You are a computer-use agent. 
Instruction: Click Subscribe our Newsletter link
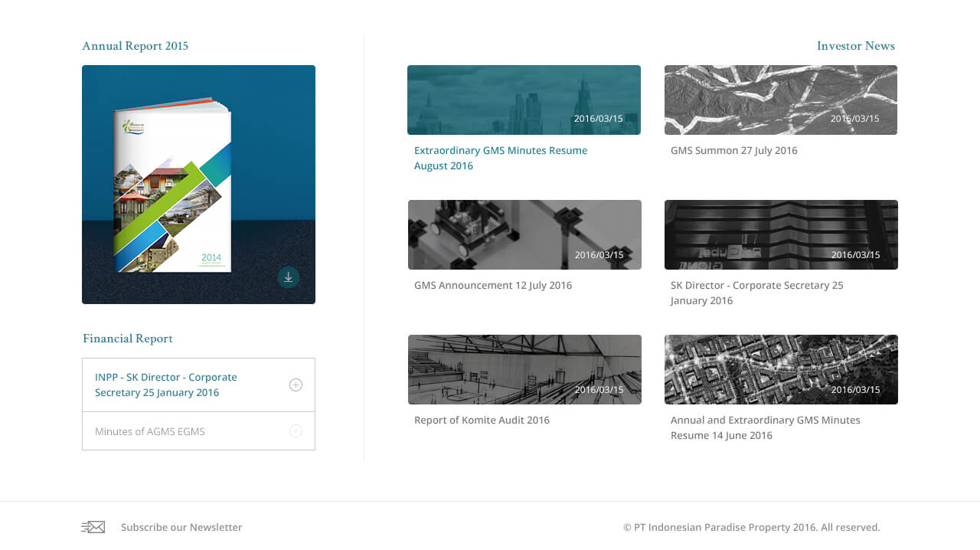pos(181,527)
